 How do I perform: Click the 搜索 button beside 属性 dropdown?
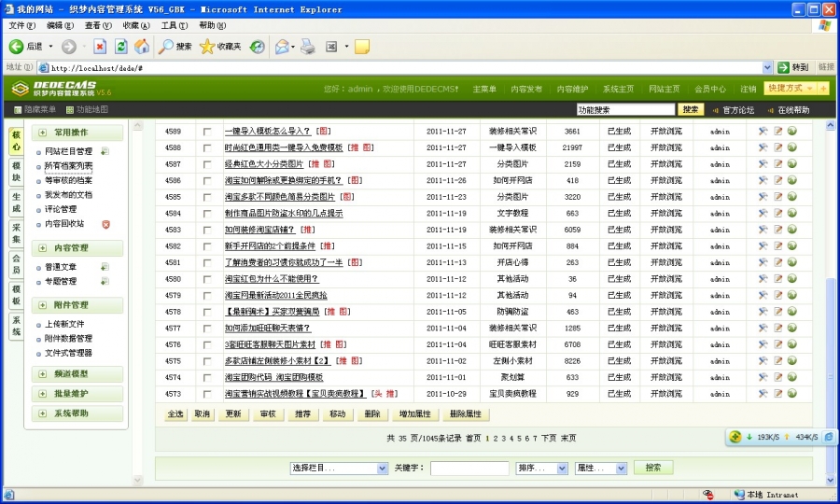[653, 468]
